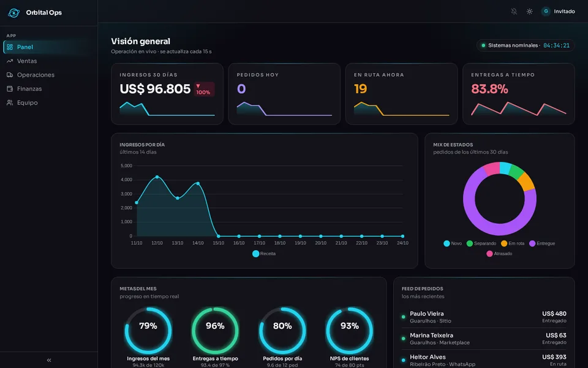Click the orange segment of the donut chart
The height and width of the screenshot is (368, 588).
(526, 182)
